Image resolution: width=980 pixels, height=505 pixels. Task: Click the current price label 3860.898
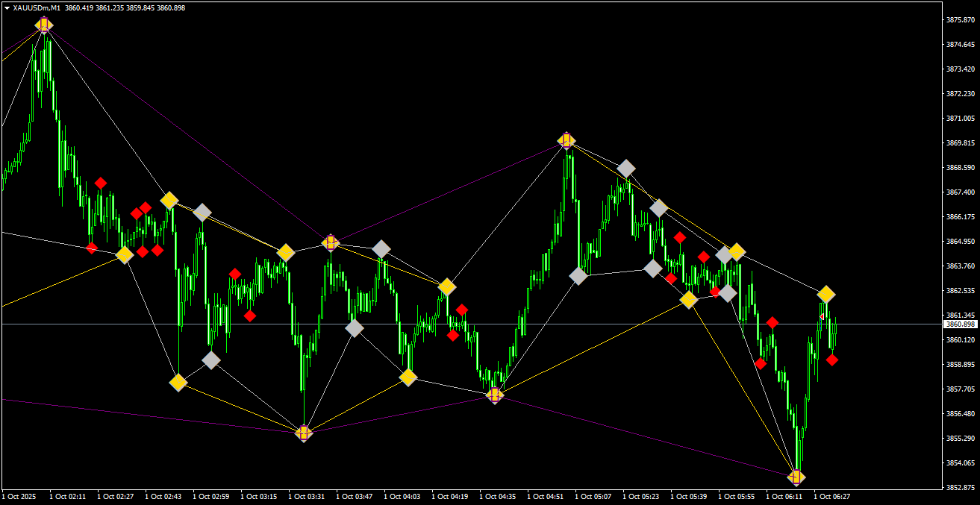tap(961, 324)
